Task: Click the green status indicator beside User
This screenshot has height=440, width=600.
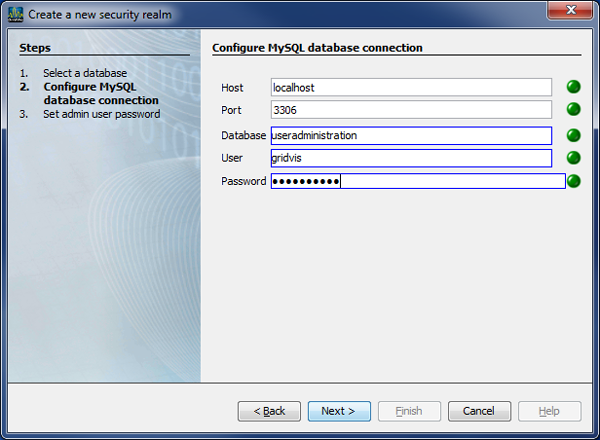Action: coord(573,158)
